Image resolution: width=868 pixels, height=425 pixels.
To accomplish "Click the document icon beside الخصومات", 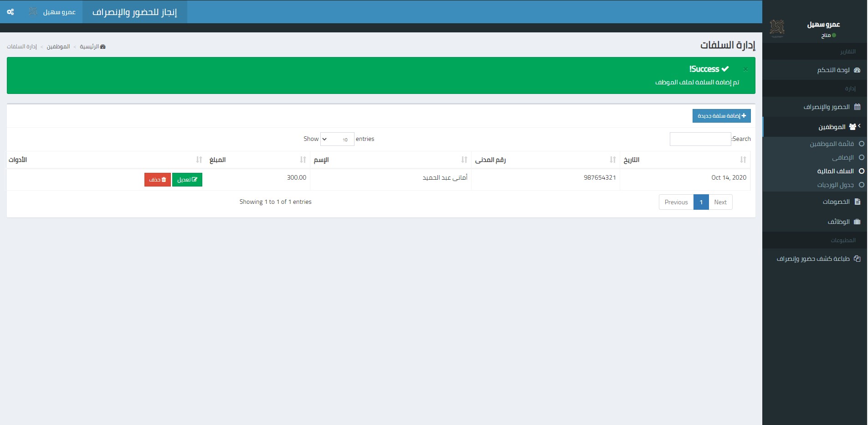I will pyautogui.click(x=857, y=202).
